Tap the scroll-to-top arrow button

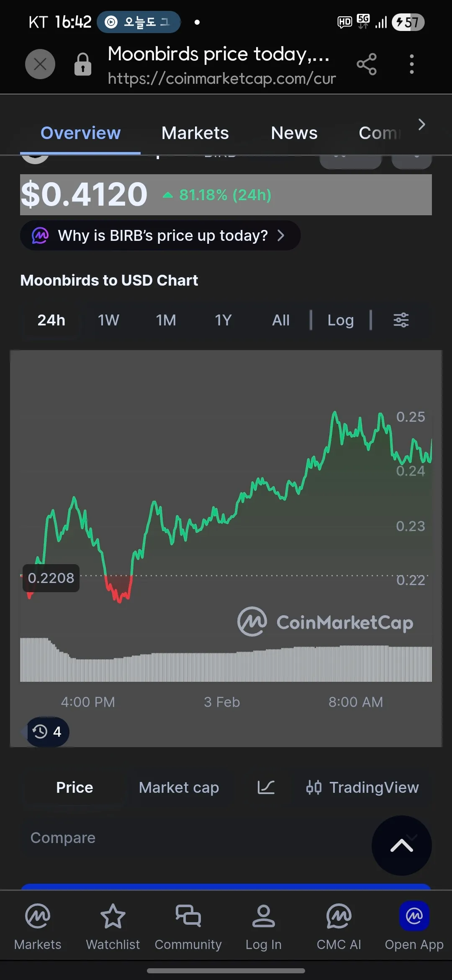click(401, 846)
